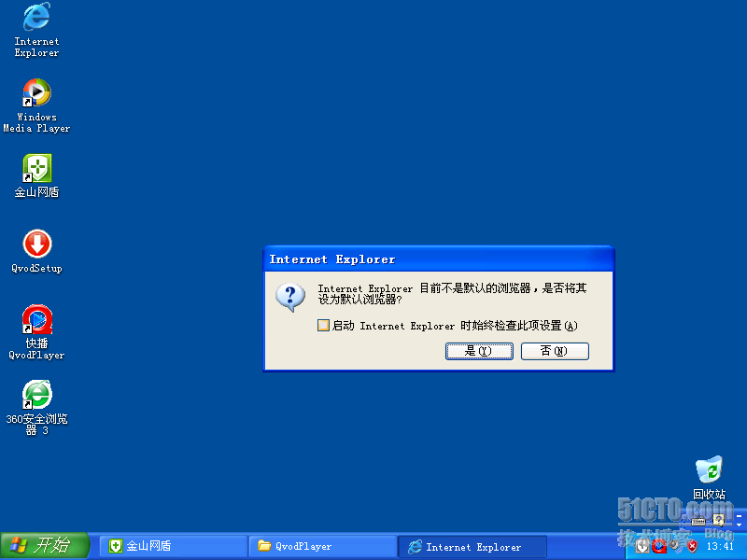
Task: Switch to 金山网盾 taskbar window
Action: [x=174, y=546]
